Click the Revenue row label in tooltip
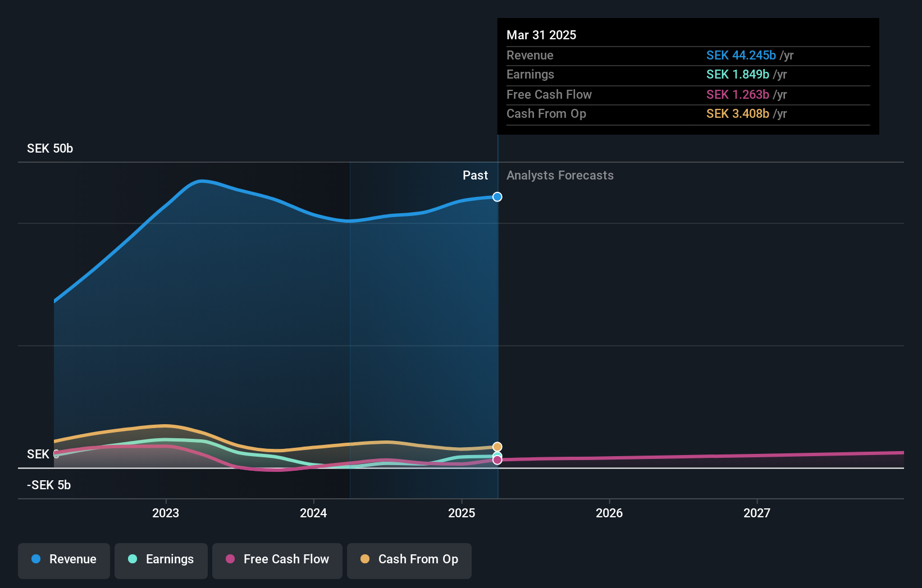 530,56
